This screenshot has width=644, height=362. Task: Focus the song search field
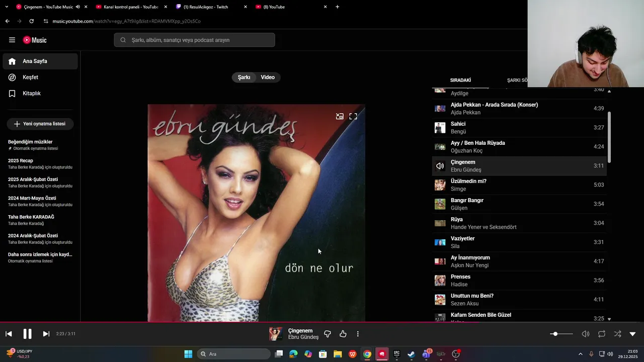[194, 40]
